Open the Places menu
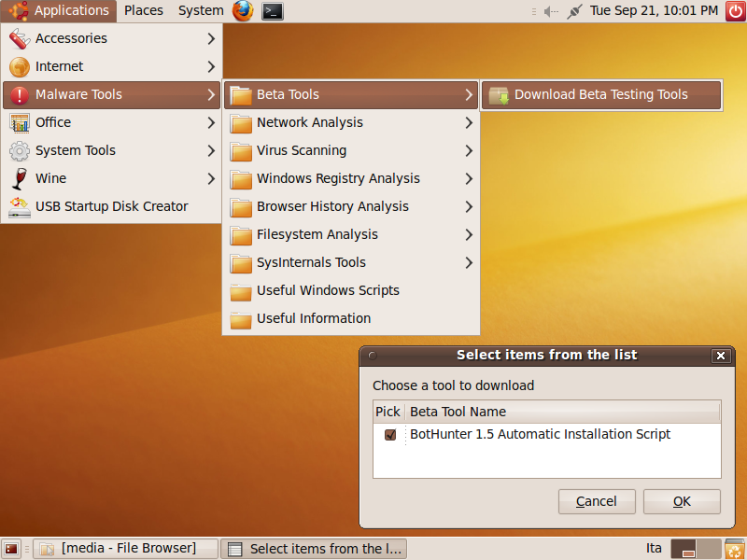Image resolution: width=747 pixels, height=560 pixels. (x=144, y=11)
